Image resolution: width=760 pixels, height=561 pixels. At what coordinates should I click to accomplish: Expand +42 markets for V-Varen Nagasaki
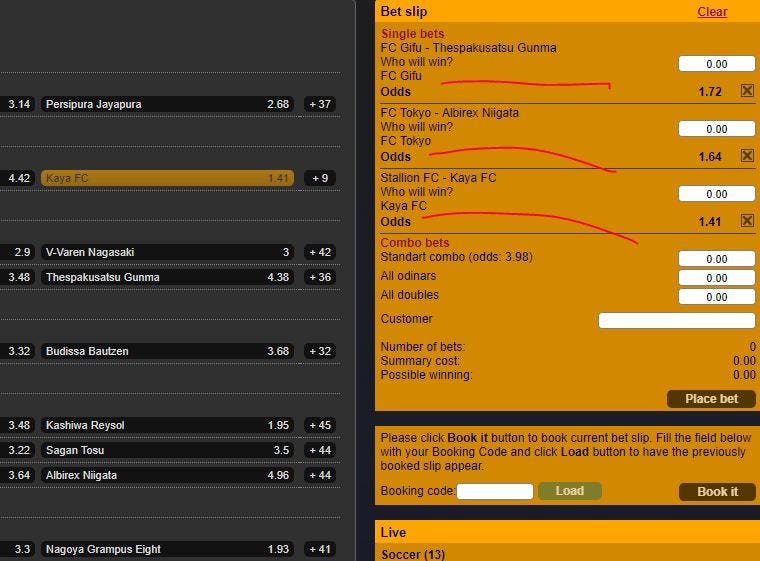point(320,252)
